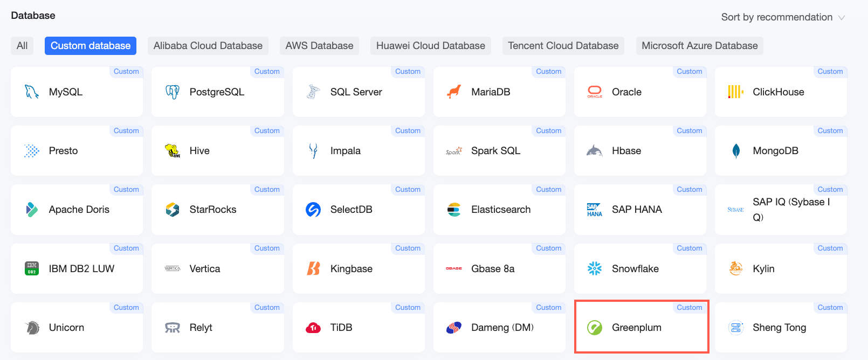Click the Snowflake icon

point(595,268)
